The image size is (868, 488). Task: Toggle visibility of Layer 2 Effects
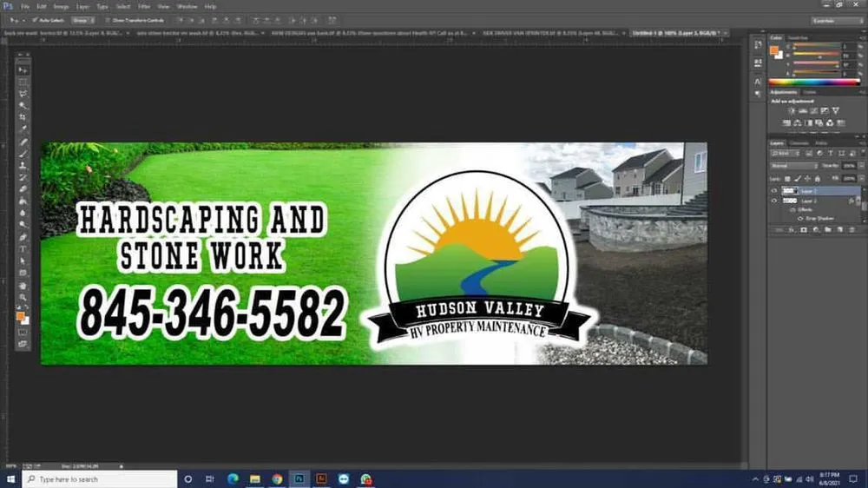792,210
